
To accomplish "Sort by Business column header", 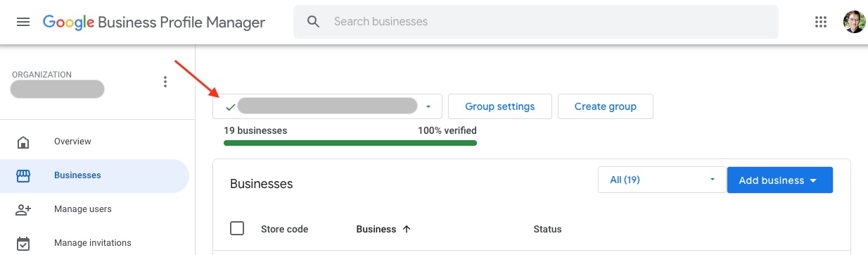I will tap(376, 229).
